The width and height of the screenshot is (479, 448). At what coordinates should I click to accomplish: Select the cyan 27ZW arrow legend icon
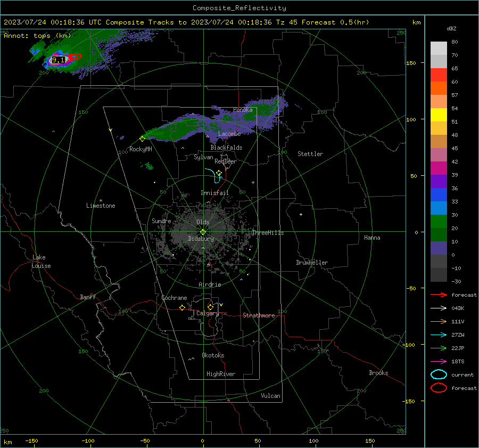(x=439, y=335)
